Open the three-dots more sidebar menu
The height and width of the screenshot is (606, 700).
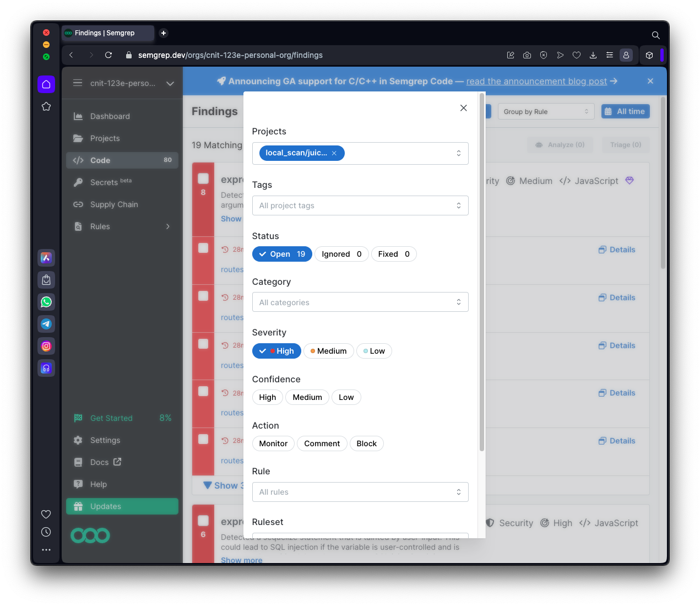click(x=46, y=550)
